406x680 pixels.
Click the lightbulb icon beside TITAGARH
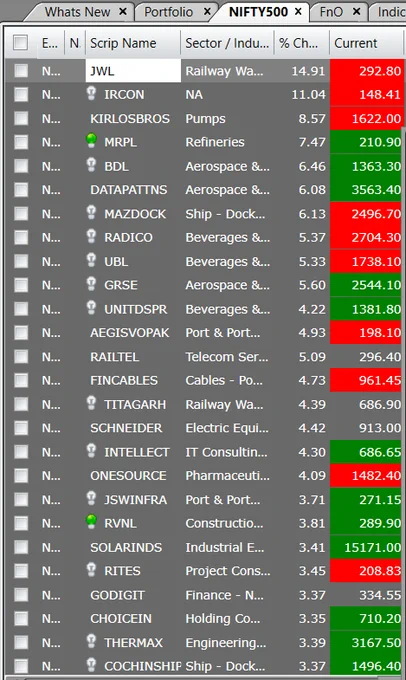pyautogui.click(x=91, y=403)
